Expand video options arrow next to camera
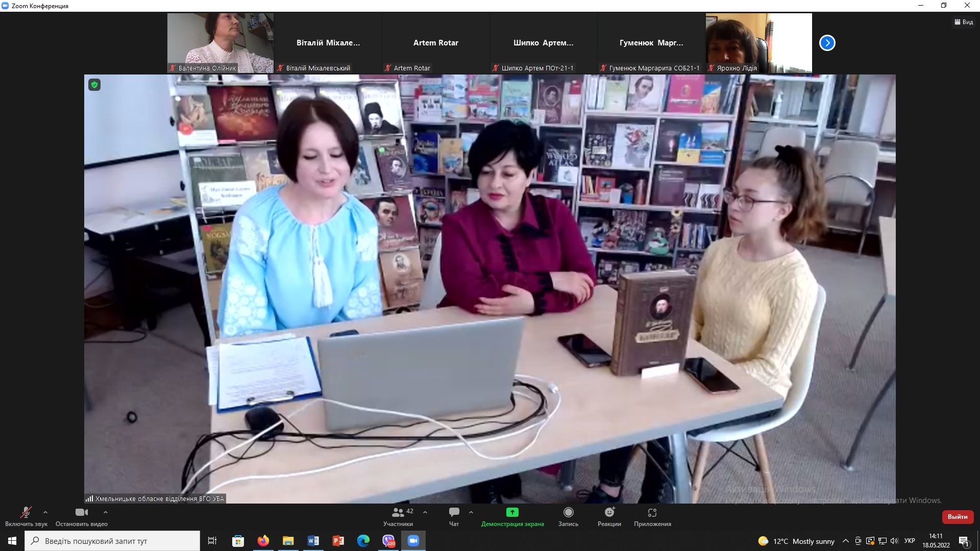The width and height of the screenshot is (980, 551). [106, 512]
